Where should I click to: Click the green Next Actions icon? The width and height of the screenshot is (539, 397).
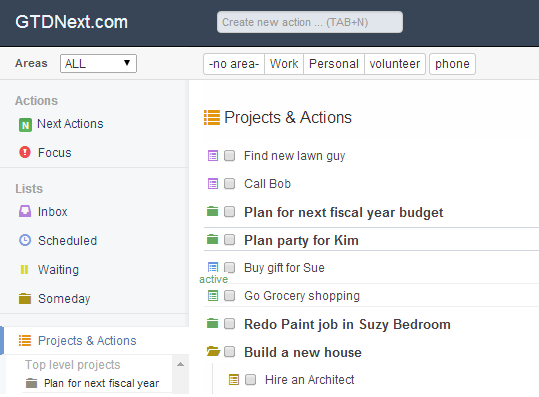coord(25,125)
